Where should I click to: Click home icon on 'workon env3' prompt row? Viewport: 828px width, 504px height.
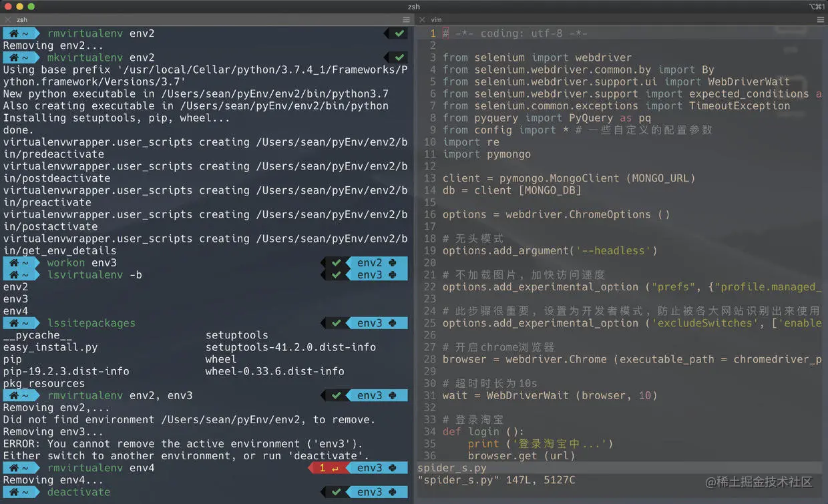(13, 263)
